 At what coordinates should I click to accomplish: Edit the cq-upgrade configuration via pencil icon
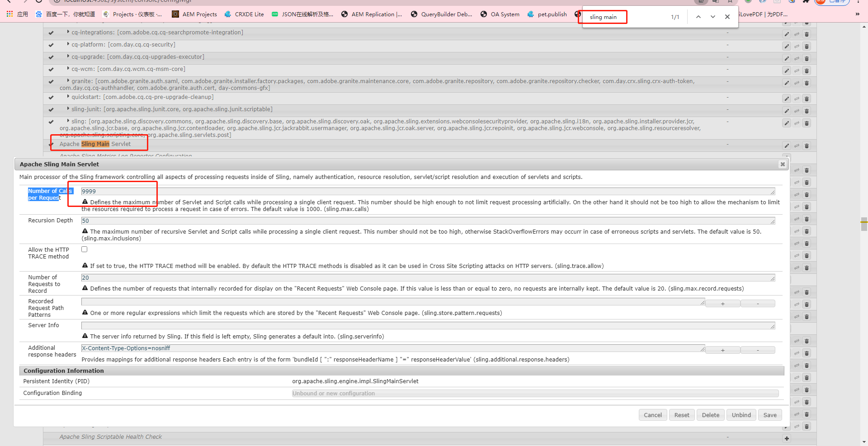787,59
